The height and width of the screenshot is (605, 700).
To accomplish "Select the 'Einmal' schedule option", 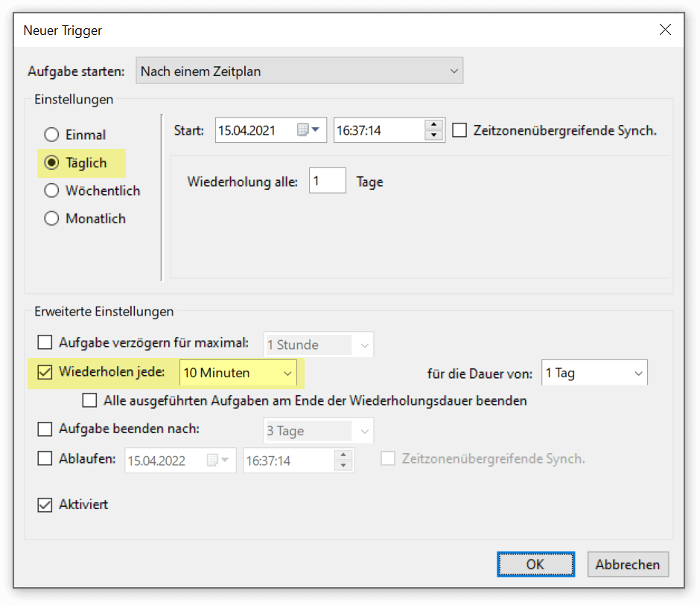I will (x=51, y=135).
